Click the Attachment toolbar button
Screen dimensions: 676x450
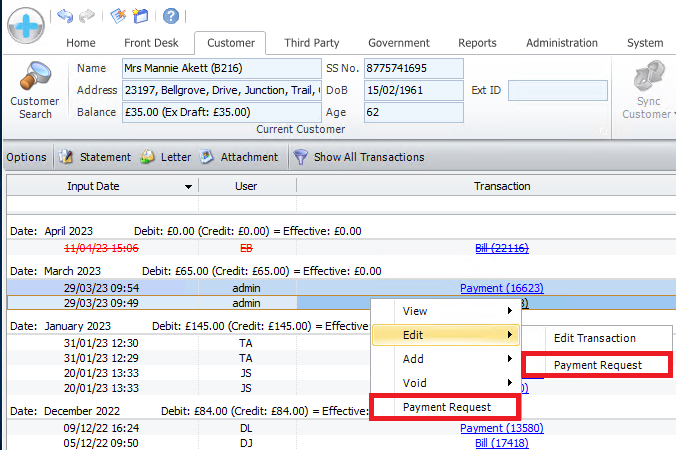[239, 157]
